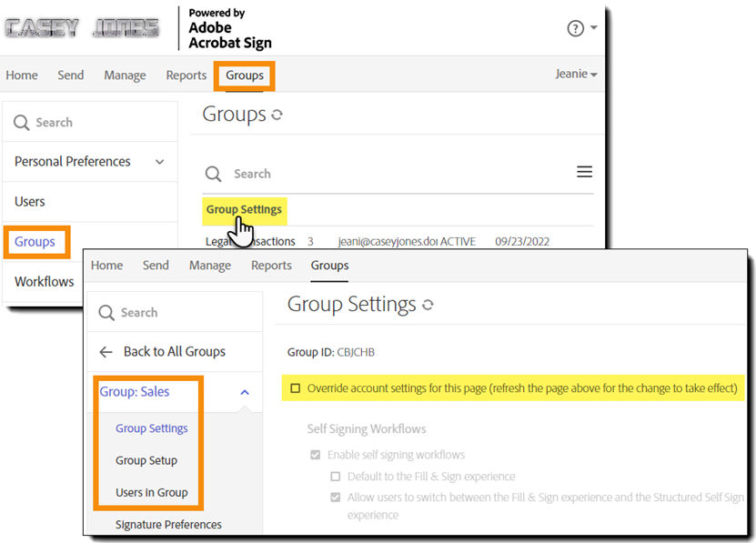Open the hamburger menu above the group list

585,171
